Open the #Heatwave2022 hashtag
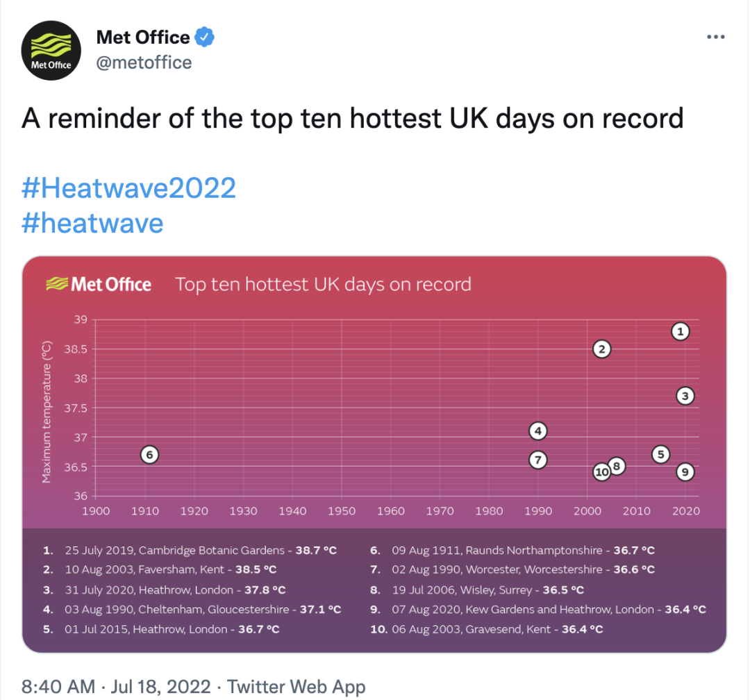 (x=129, y=187)
